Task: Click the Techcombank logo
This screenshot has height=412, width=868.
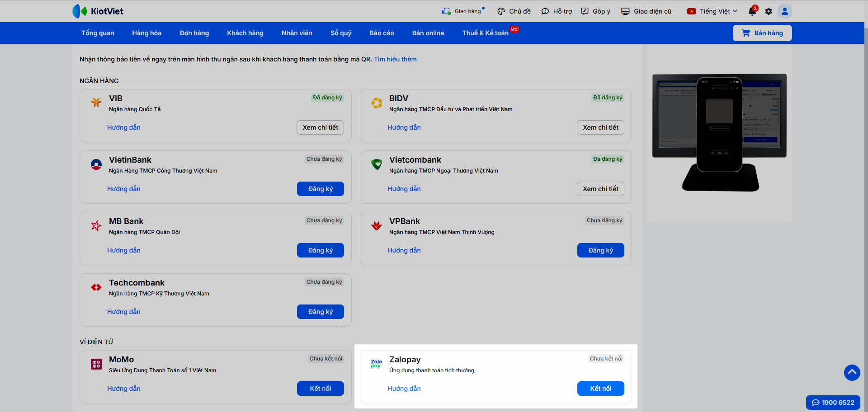Action: click(96, 287)
